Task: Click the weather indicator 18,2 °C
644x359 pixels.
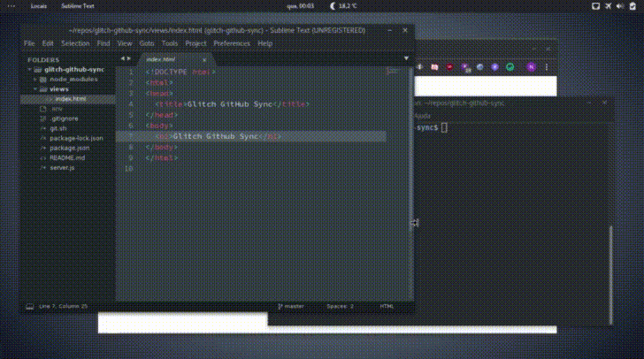Action: click(x=344, y=6)
